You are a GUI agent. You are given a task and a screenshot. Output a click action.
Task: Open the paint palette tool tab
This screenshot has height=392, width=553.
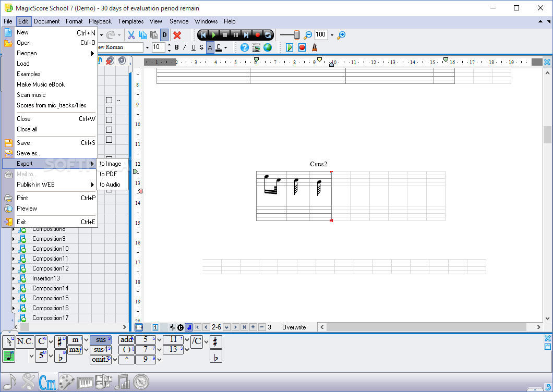66,382
